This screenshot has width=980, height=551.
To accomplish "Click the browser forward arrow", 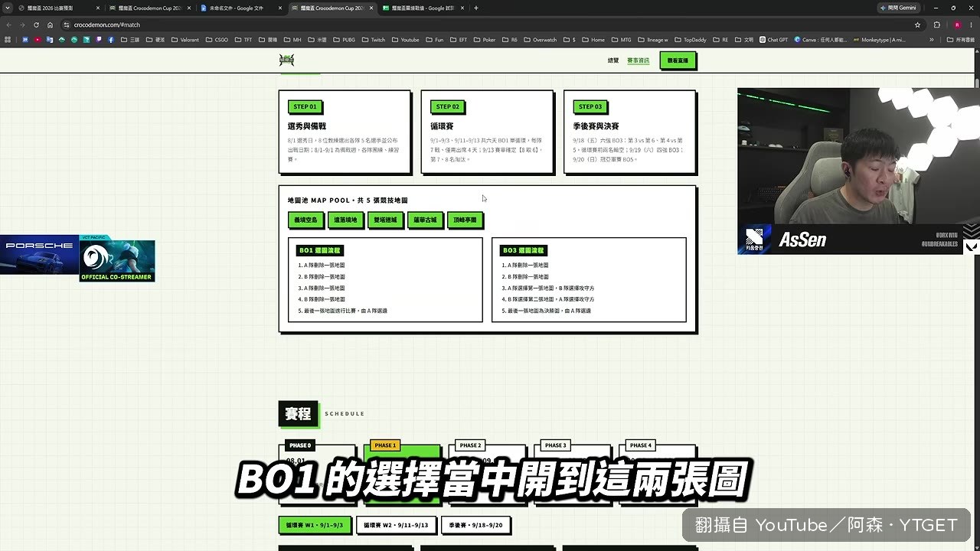I will point(22,24).
